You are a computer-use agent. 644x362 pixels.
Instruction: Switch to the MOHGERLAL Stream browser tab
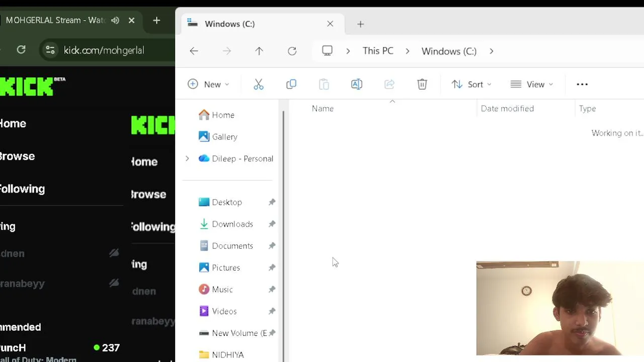[70, 20]
